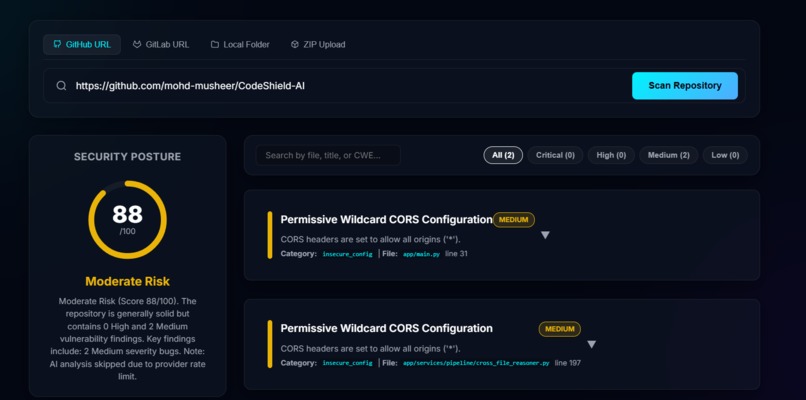Click the SECURITY POSTURE heading
The height and width of the screenshot is (400, 806).
tap(127, 157)
